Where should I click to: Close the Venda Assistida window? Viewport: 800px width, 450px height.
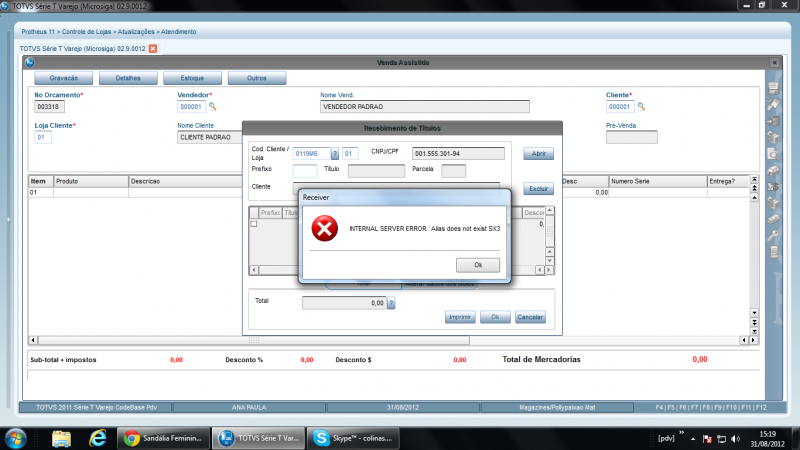point(774,62)
